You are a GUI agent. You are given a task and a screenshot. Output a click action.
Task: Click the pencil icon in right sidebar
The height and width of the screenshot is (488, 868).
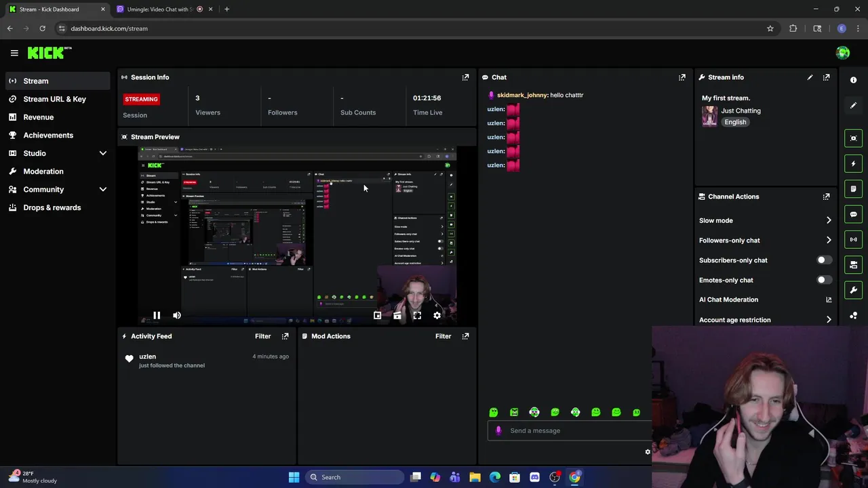[x=854, y=106]
